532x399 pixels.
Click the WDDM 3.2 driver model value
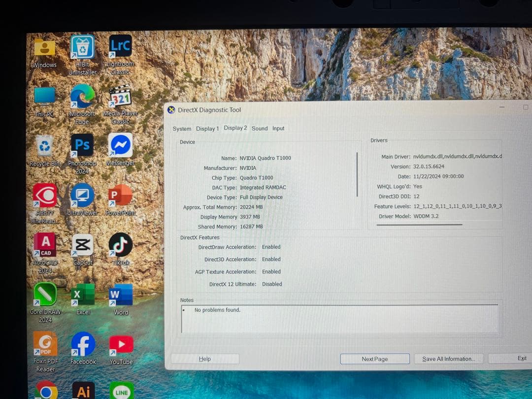(x=426, y=216)
